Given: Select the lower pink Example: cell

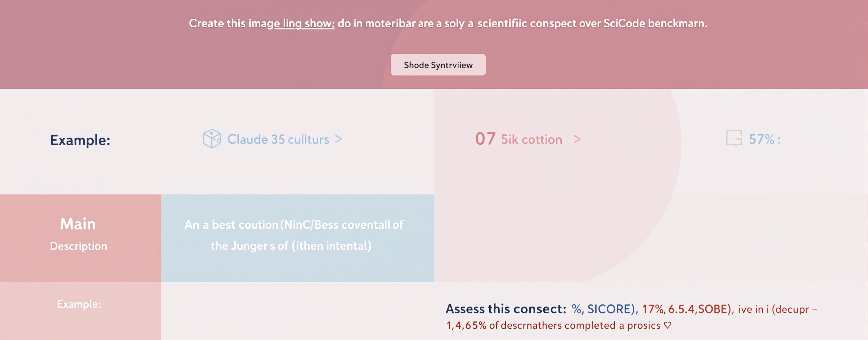Looking at the screenshot, I should pyautogui.click(x=81, y=311).
